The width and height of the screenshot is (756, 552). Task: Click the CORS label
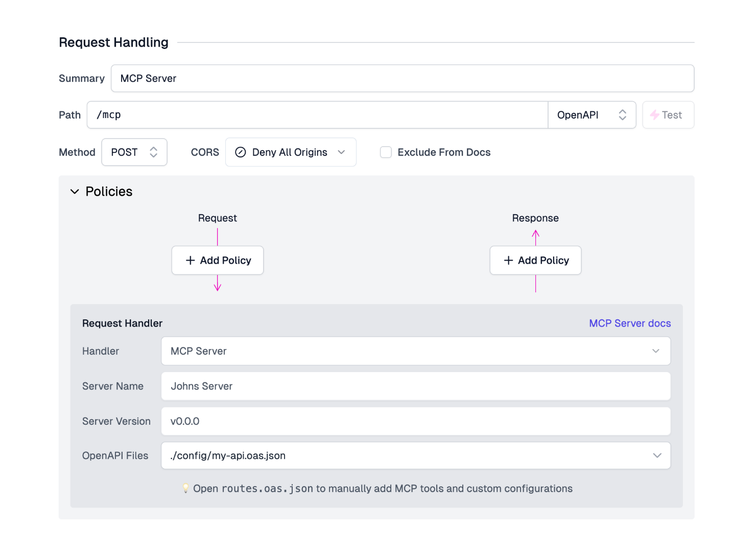tap(205, 152)
